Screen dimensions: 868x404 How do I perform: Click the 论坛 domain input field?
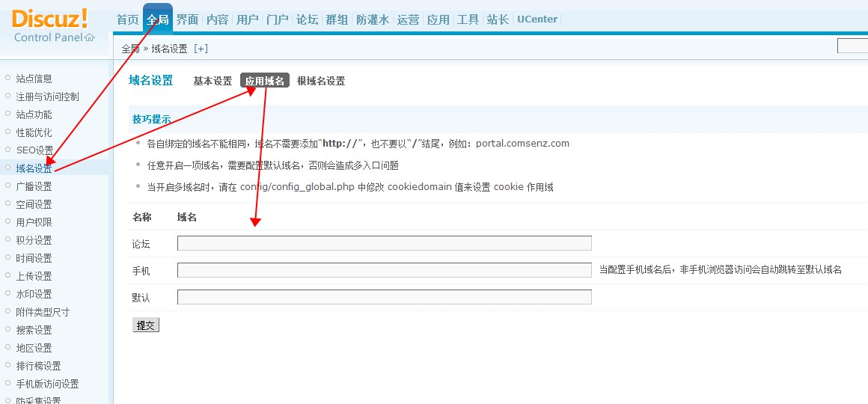click(x=384, y=243)
